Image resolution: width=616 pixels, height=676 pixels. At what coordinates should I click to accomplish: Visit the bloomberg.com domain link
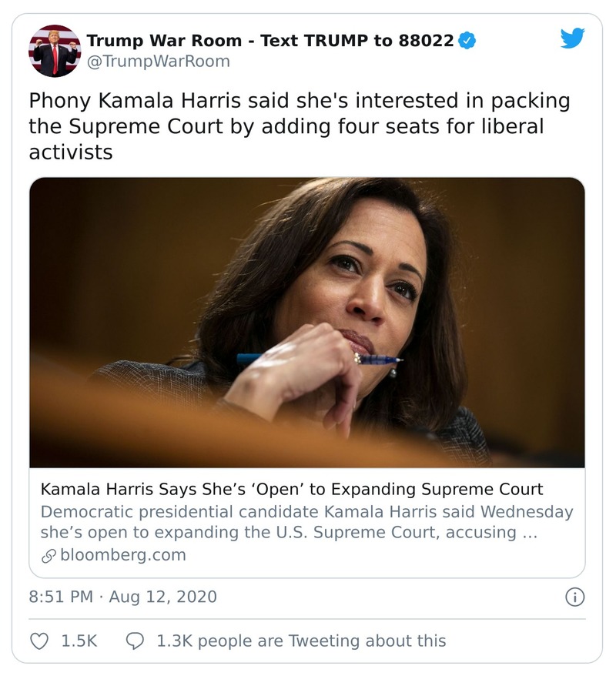point(122,555)
